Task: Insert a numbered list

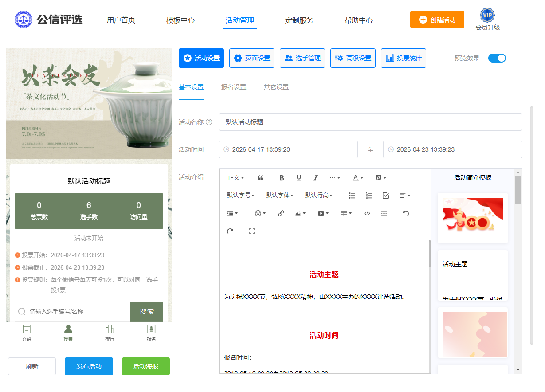Action: click(369, 196)
